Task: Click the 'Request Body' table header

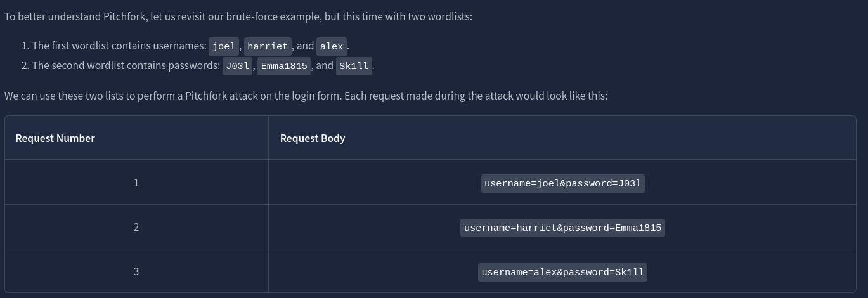Action: pyautogui.click(x=313, y=138)
